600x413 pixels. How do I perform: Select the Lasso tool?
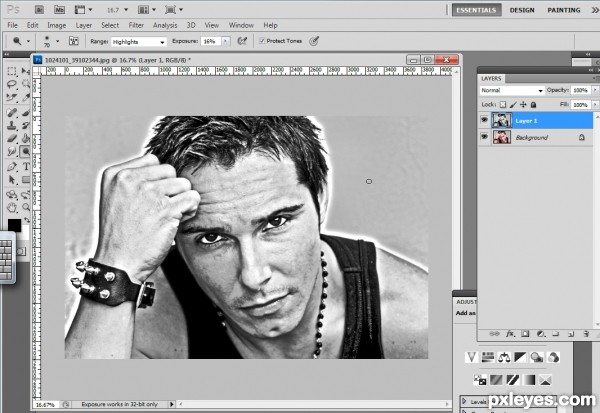pos(12,84)
